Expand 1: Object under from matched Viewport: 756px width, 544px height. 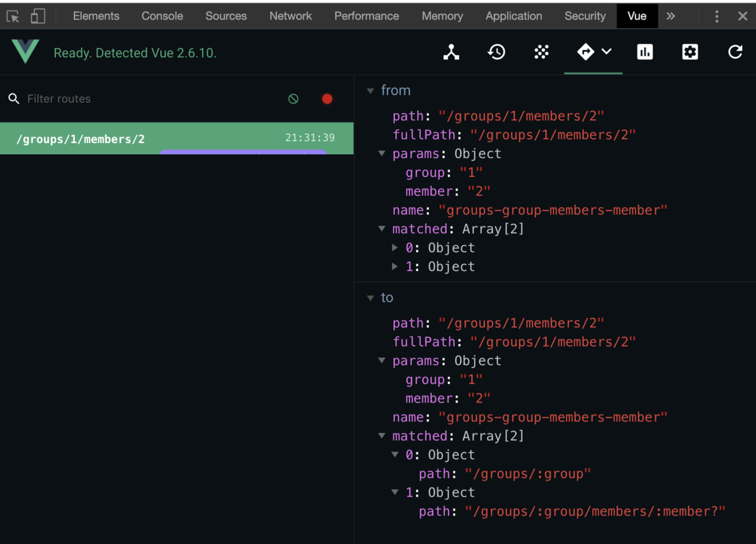395,267
